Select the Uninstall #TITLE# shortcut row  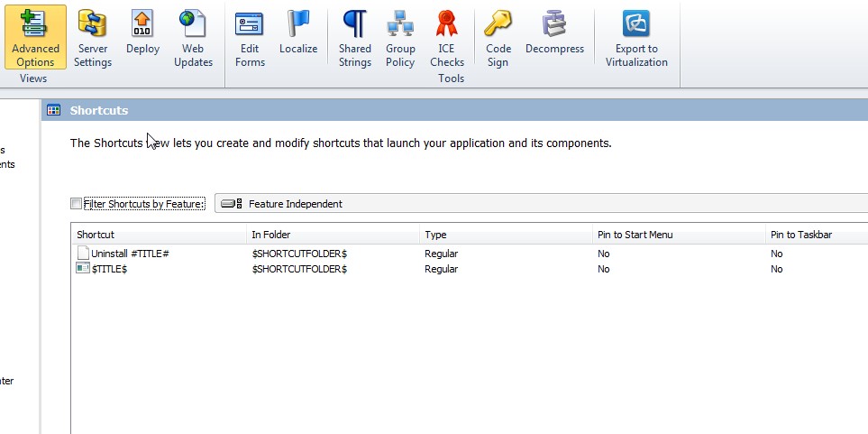pos(470,254)
